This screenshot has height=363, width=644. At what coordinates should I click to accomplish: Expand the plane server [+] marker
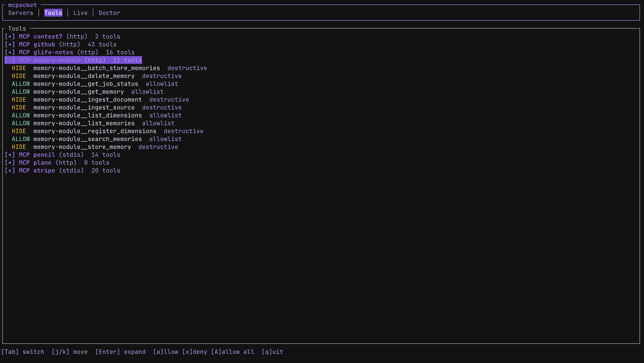tap(10, 163)
